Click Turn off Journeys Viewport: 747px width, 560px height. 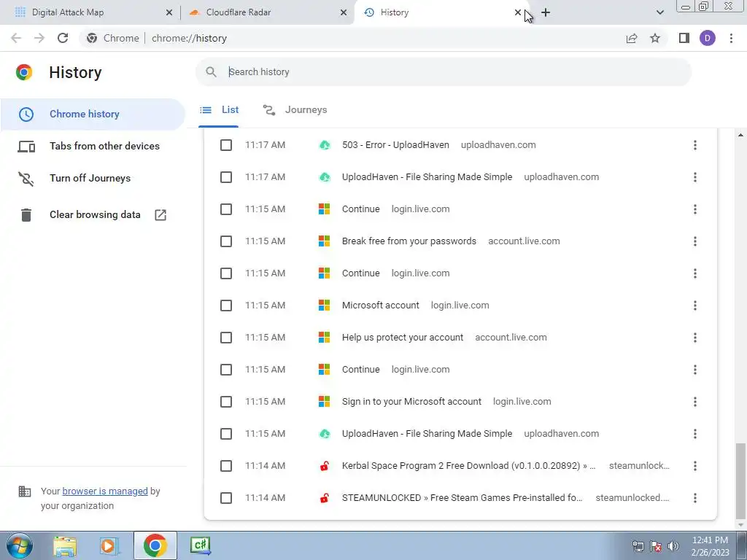(93, 178)
